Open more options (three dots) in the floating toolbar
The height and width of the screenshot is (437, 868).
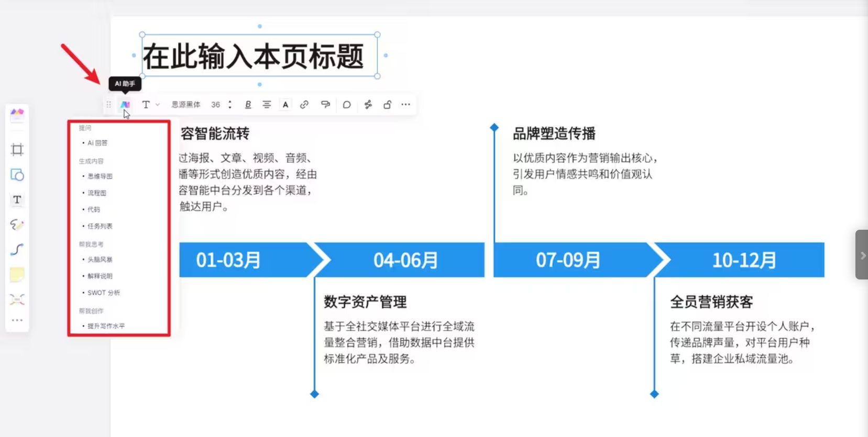(406, 105)
